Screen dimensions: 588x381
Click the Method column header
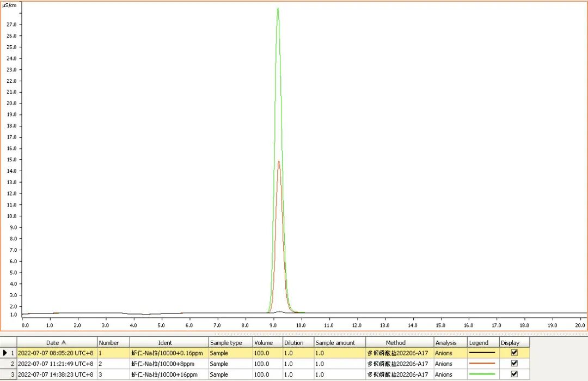(x=400, y=342)
